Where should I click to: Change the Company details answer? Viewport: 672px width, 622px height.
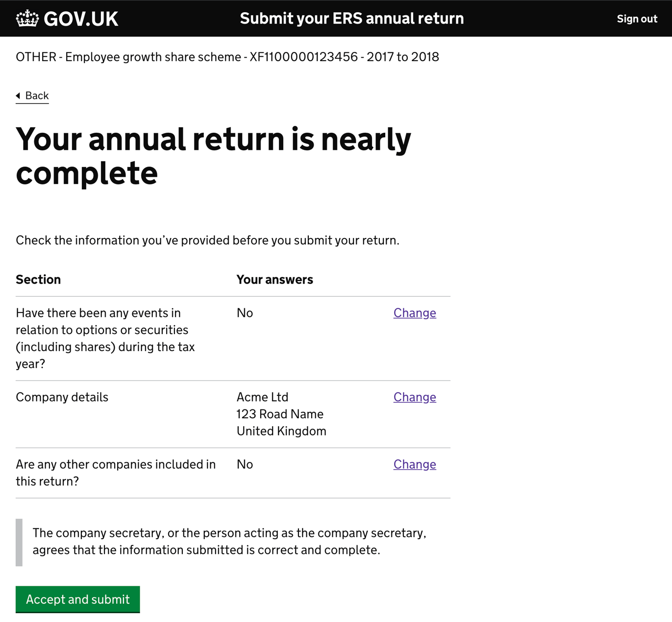click(415, 397)
